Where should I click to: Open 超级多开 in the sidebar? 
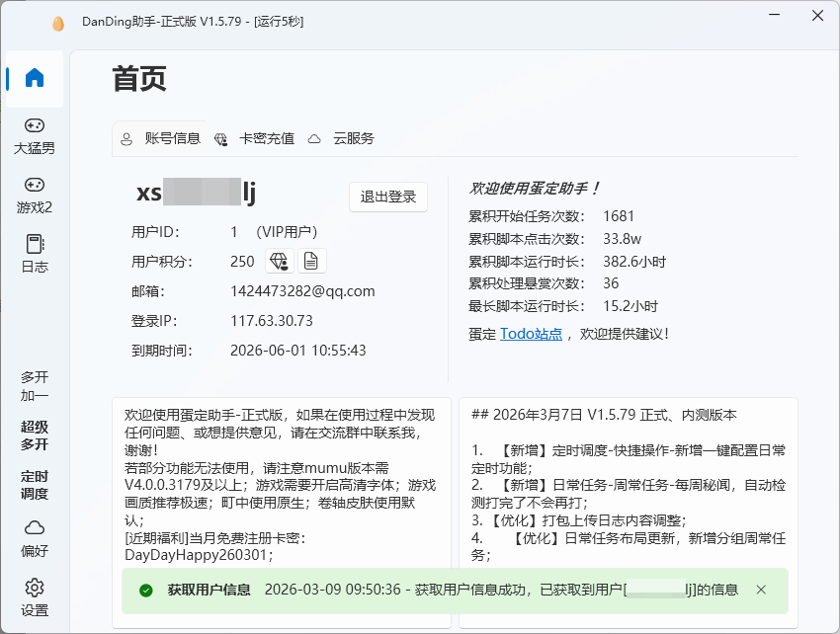(x=35, y=436)
